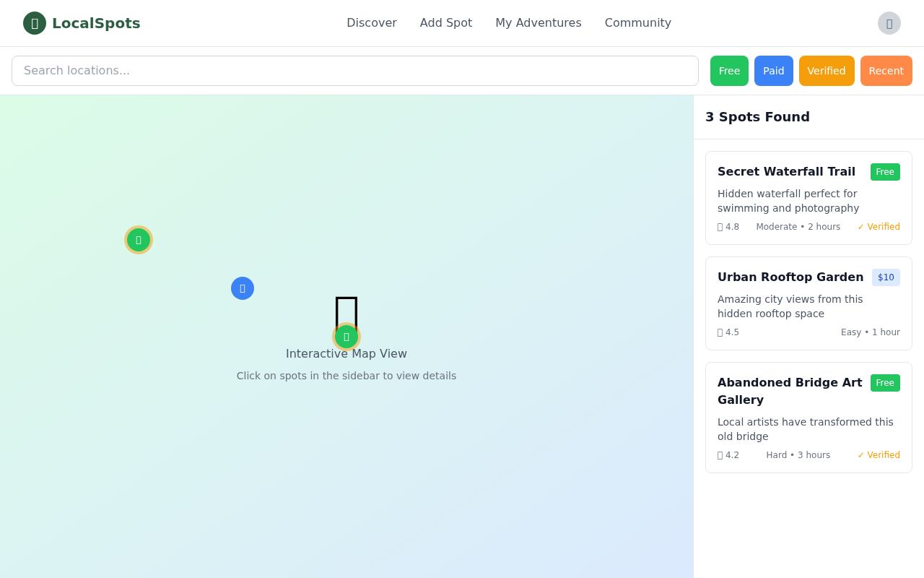Select the blue rooftop garden map marker

pos(243,288)
